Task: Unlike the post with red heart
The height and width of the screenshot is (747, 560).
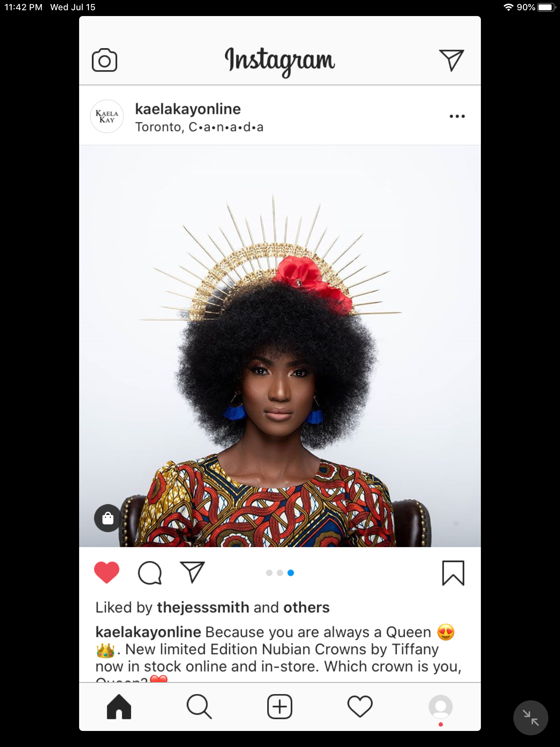Action: pyautogui.click(x=107, y=572)
